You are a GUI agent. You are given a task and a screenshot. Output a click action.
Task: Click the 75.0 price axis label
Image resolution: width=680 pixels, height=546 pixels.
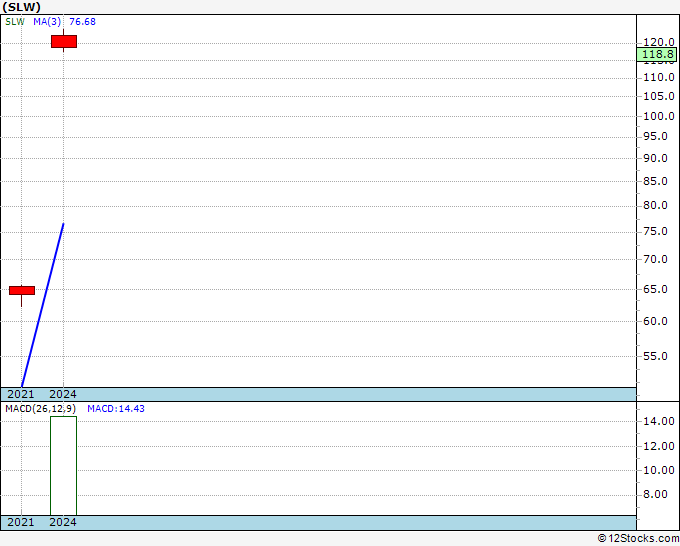(655, 232)
